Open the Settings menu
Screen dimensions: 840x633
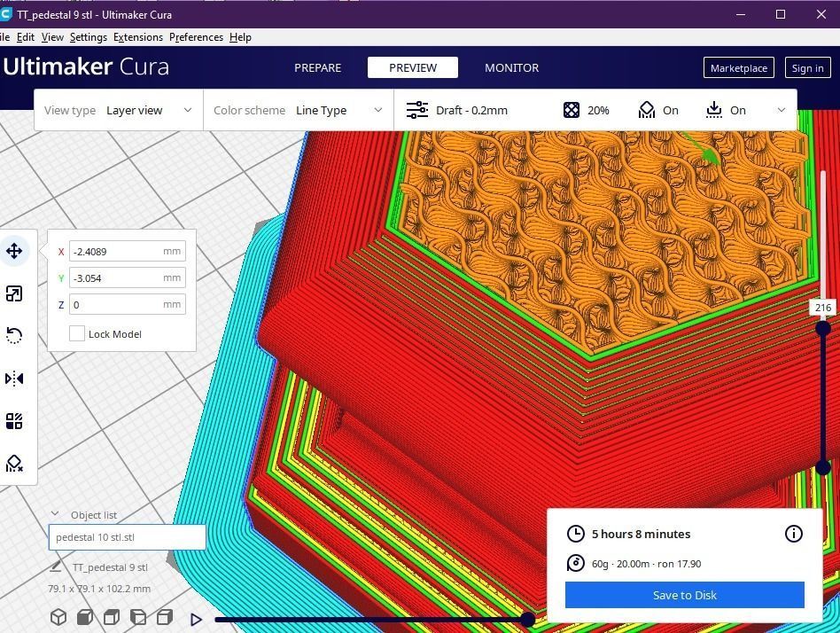pyautogui.click(x=89, y=37)
